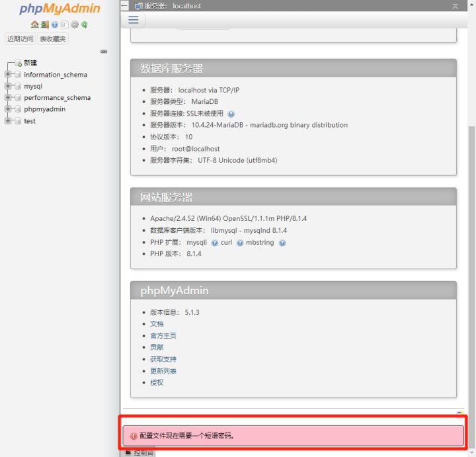Click the localhost via TCP/IP text
Image resolution: width=476 pixels, height=457 pixels.
coord(208,90)
